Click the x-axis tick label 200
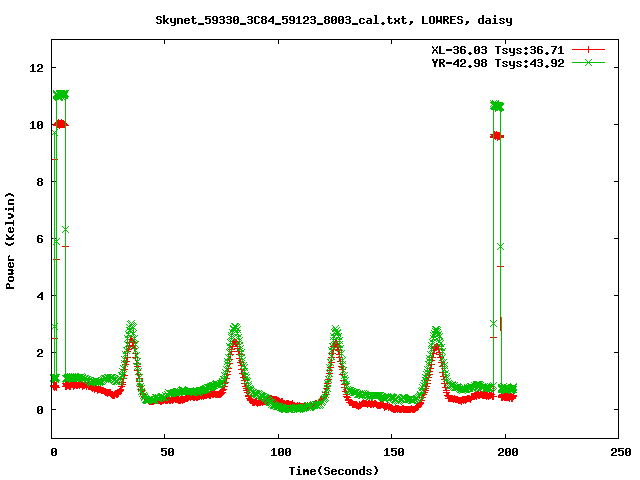The height and width of the screenshot is (480, 640). tap(507, 452)
